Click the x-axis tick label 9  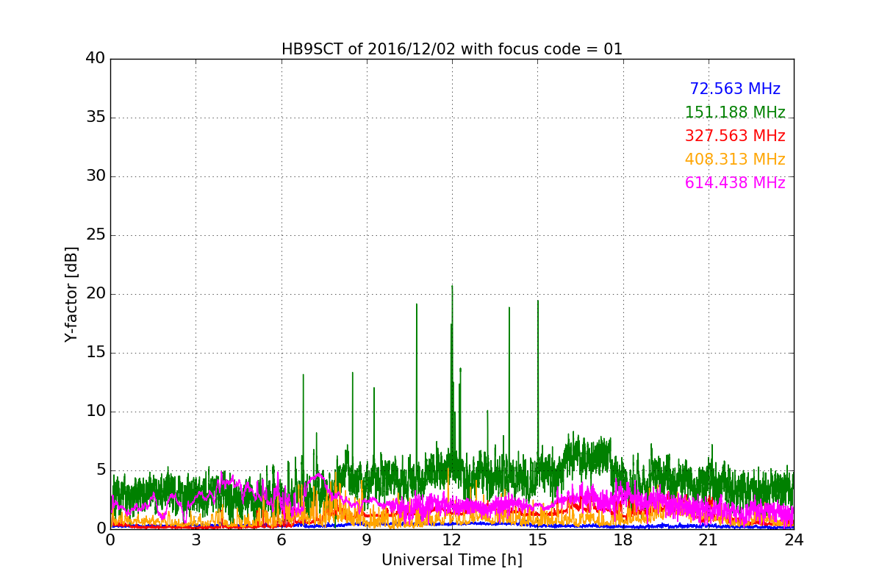(x=367, y=539)
